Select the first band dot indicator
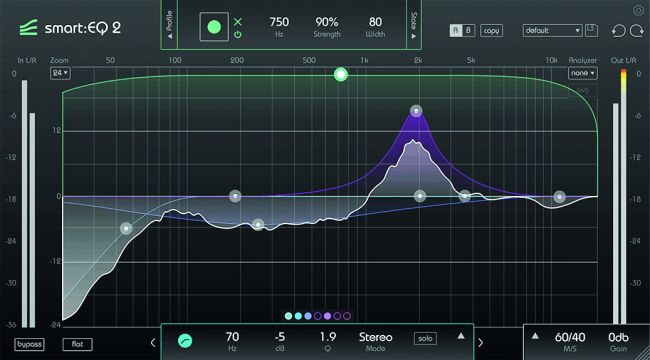Screen dimensions: 650x360 click(x=288, y=316)
